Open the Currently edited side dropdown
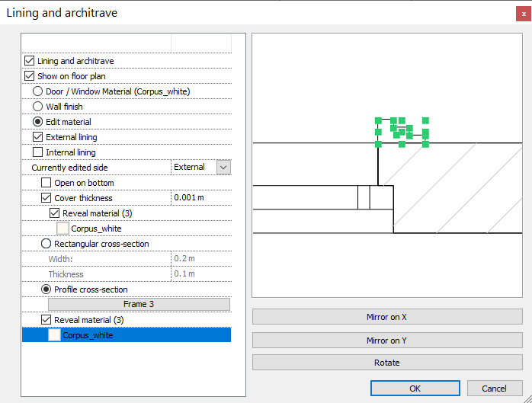The width and height of the screenshot is (532, 403). point(223,168)
